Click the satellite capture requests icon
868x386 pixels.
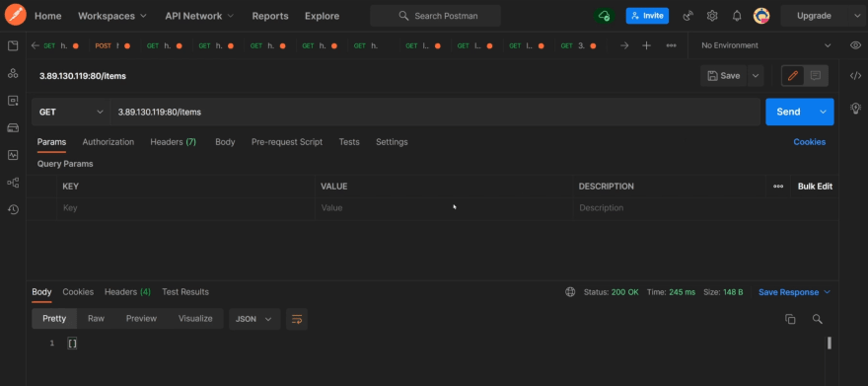pyautogui.click(x=688, y=16)
